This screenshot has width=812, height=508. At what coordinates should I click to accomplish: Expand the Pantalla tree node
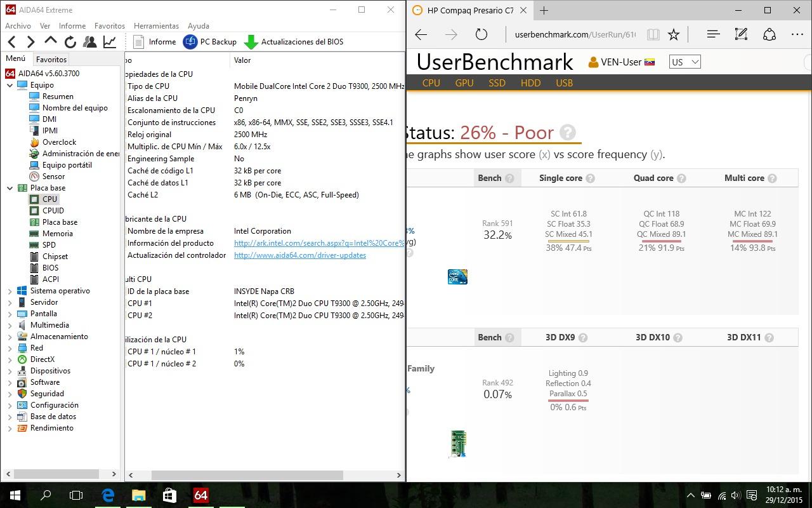pos(10,314)
